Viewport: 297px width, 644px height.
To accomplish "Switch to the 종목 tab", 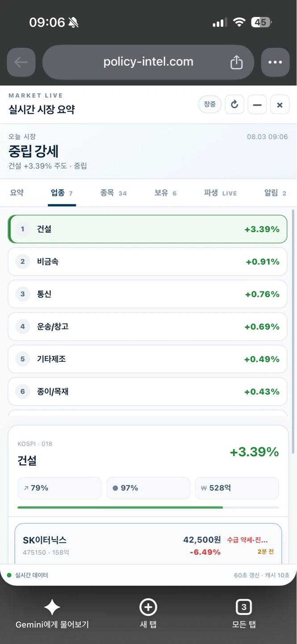I will point(113,193).
